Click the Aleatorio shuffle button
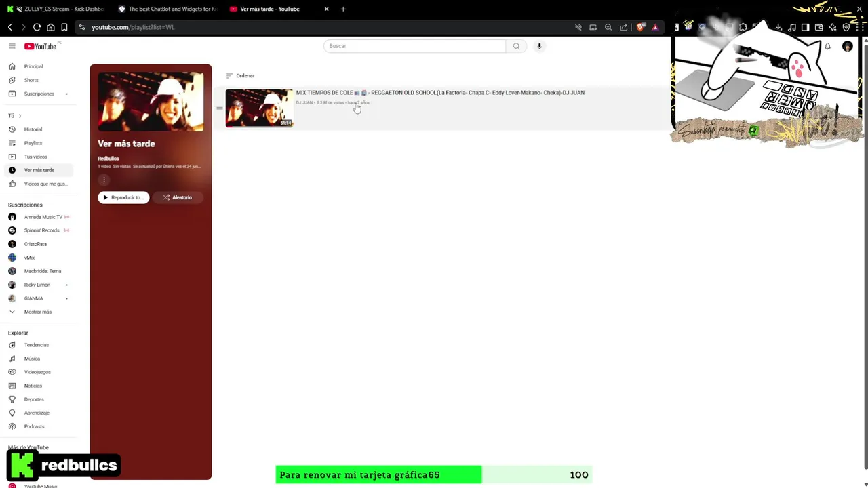The image size is (868, 488). (177, 197)
